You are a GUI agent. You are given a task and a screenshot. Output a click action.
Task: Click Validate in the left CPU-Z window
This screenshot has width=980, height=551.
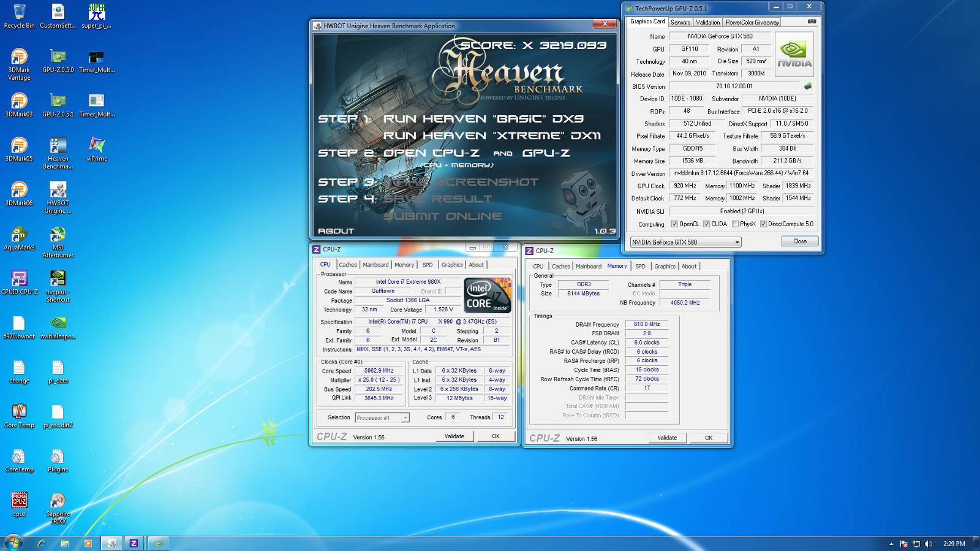[454, 436]
